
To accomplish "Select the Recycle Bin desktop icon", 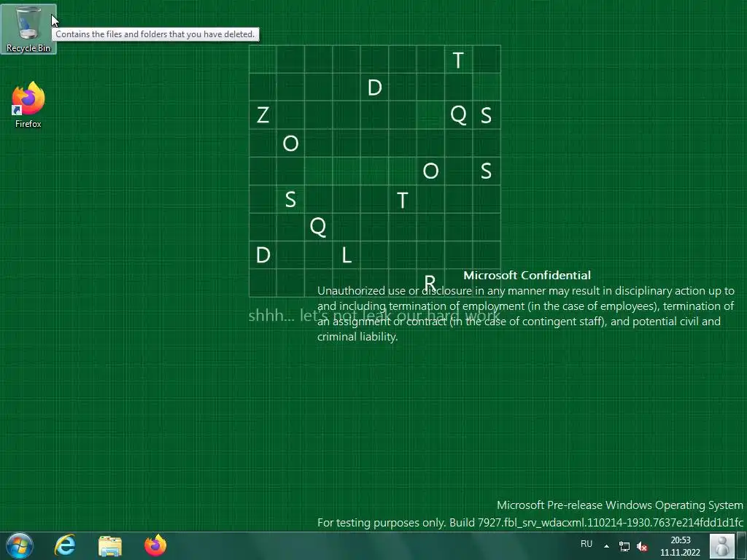I will click(28, 29).
